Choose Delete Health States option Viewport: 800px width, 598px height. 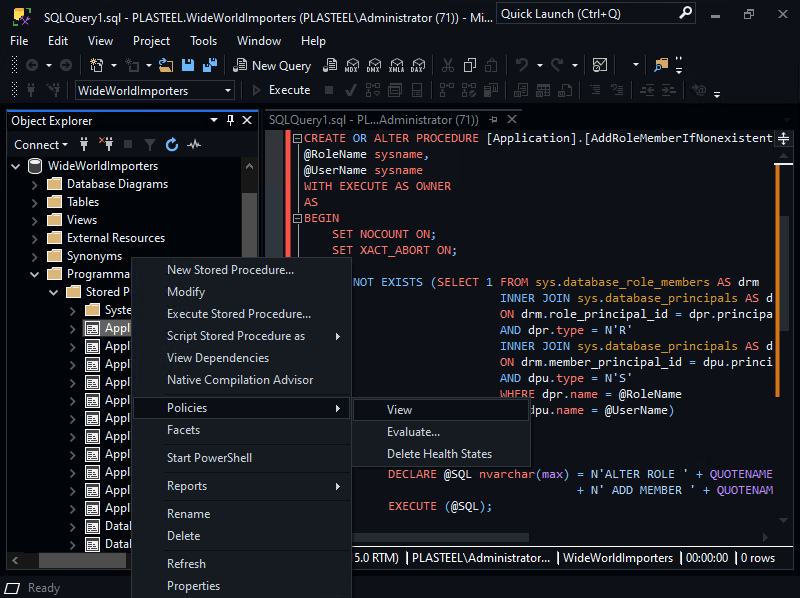(441, 454)
